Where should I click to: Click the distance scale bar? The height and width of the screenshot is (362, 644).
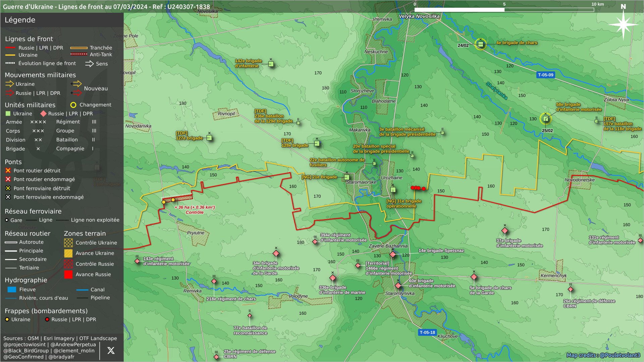pyautogui.click(x=504, y=10)
